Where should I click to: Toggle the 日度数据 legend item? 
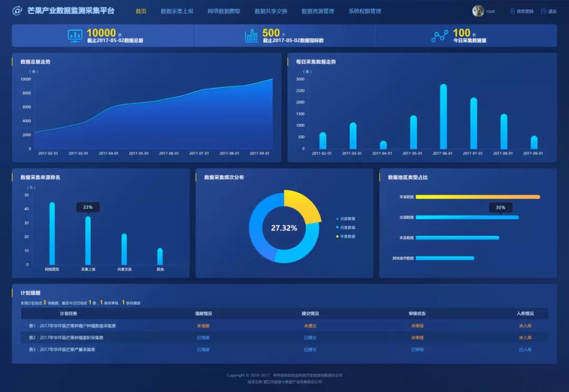(346, 219)
